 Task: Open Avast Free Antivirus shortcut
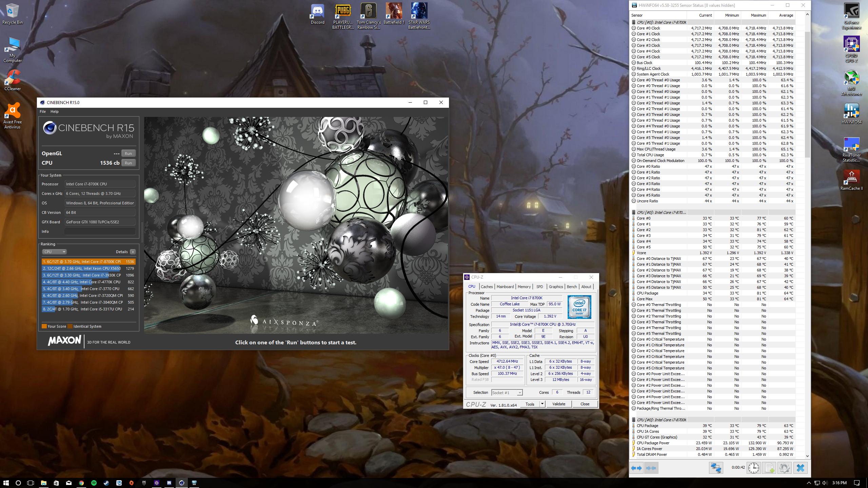tap(13, 116)
